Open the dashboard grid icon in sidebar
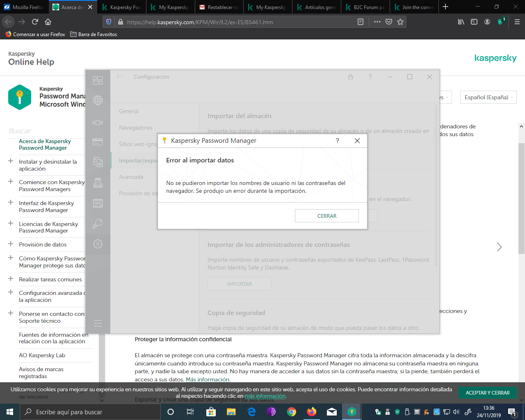The height and width of the screenshot is (420, 525). tap(98, 80)
